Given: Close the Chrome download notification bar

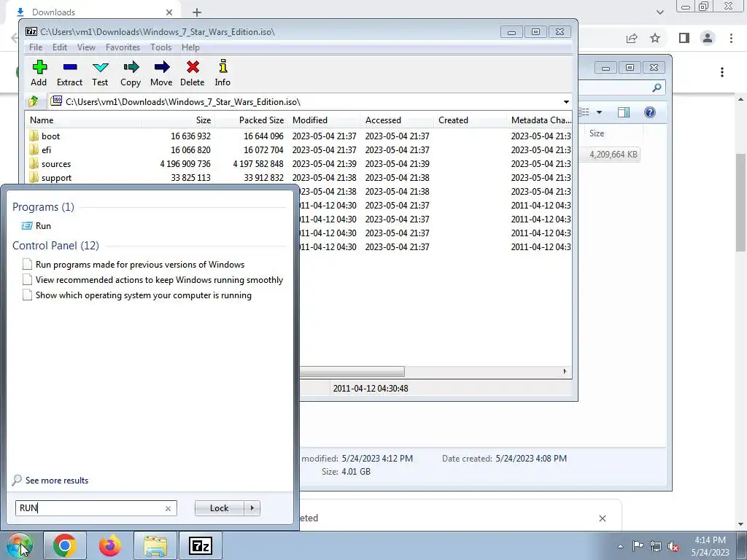Looking at the screenshot, I should click(602, 518).
